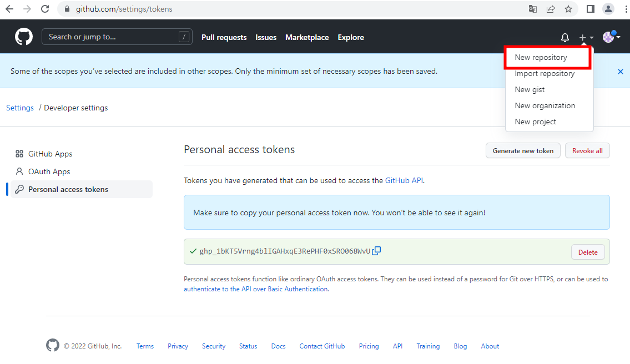
Task: Open the Blog footer link
Action: coord(460,346)
